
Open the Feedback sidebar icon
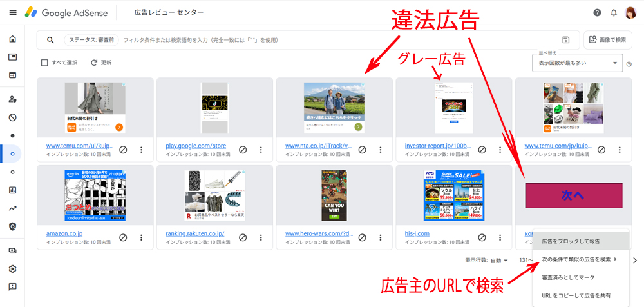click(13, 287)
